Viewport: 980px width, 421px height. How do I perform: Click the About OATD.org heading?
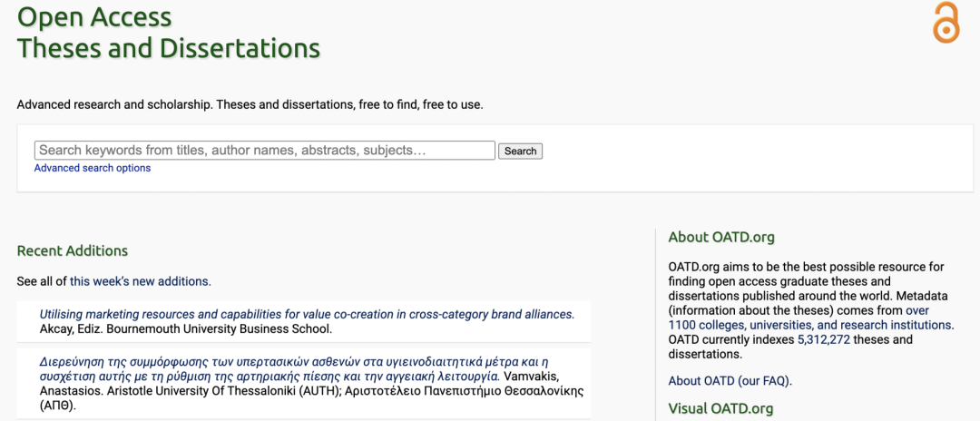click(721, 238)
